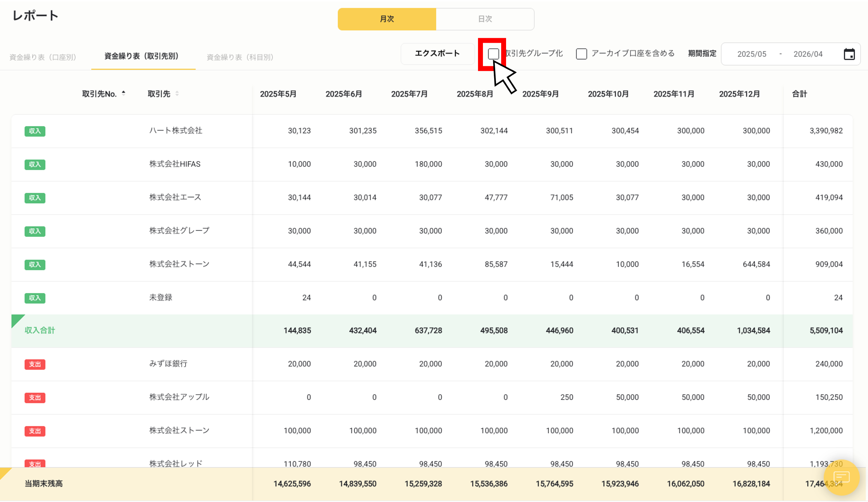Click the 支出 badge for みずほ銀行

(35, 364)
